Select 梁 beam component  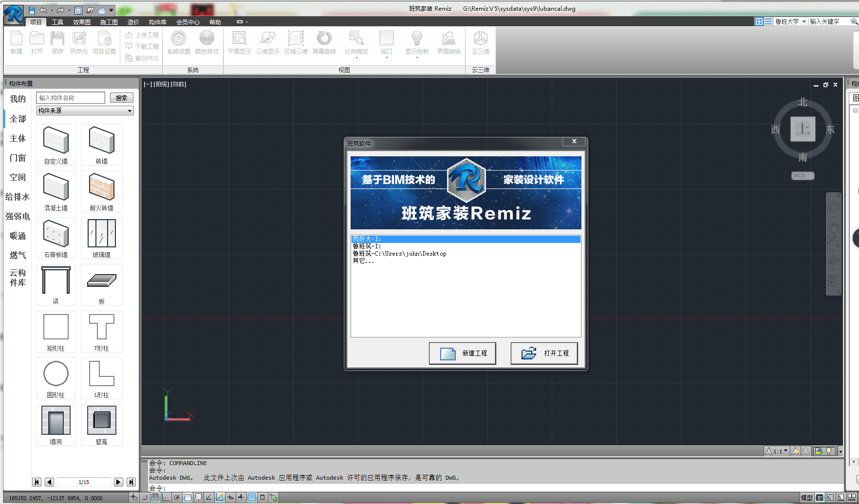[56, 285]
